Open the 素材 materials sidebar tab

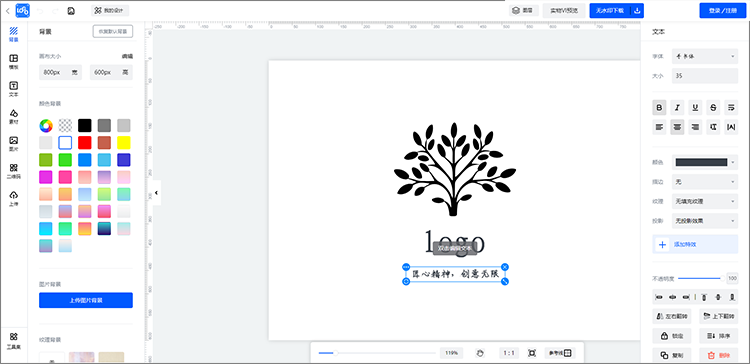[14, 117]
